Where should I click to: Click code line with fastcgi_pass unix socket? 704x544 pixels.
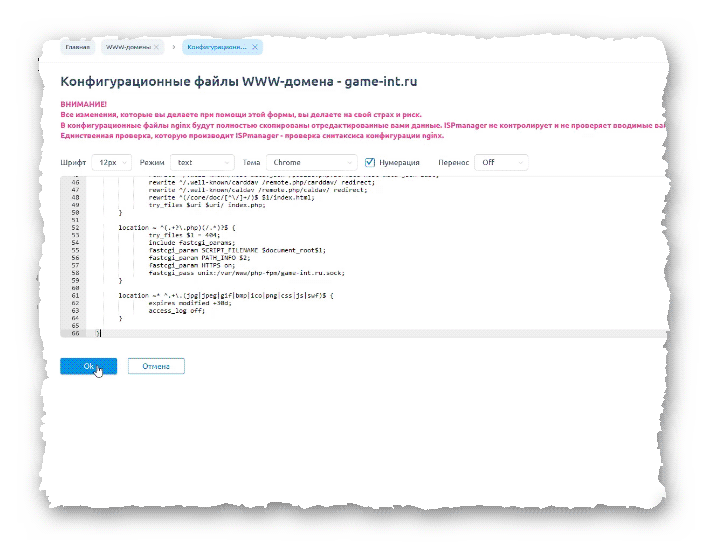246,273
